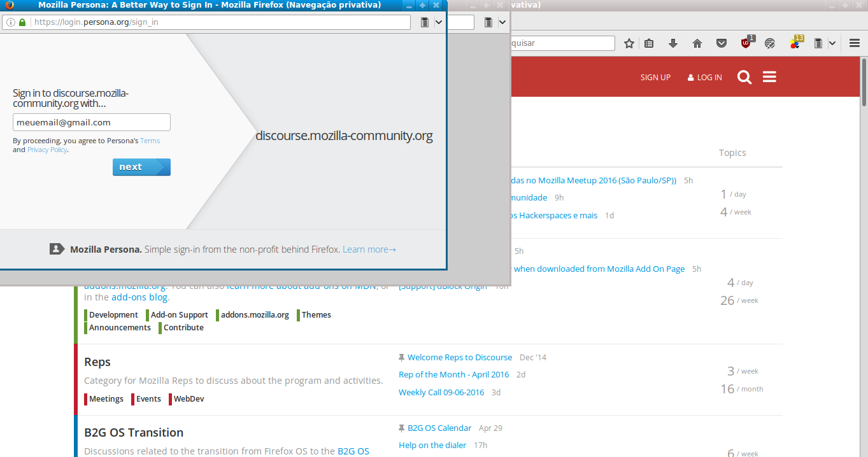
Task: Select the Development subcategory tag
Action: pos(111,315)
